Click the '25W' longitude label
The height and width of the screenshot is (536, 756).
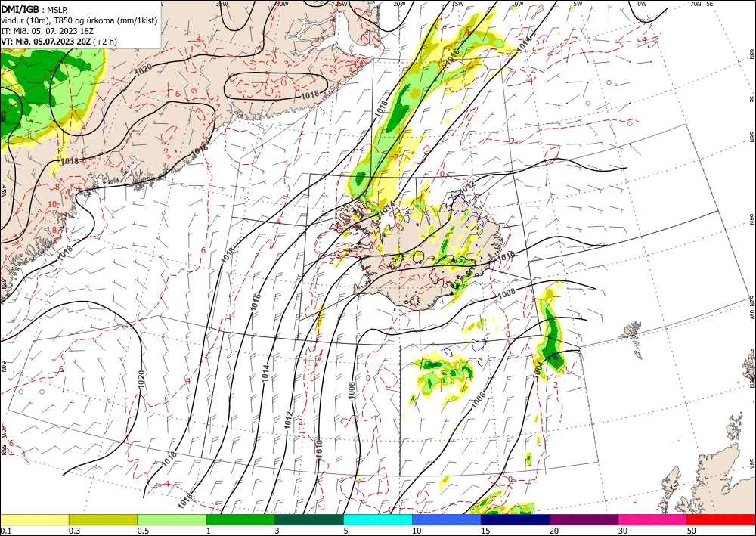(x=341, y=4)
